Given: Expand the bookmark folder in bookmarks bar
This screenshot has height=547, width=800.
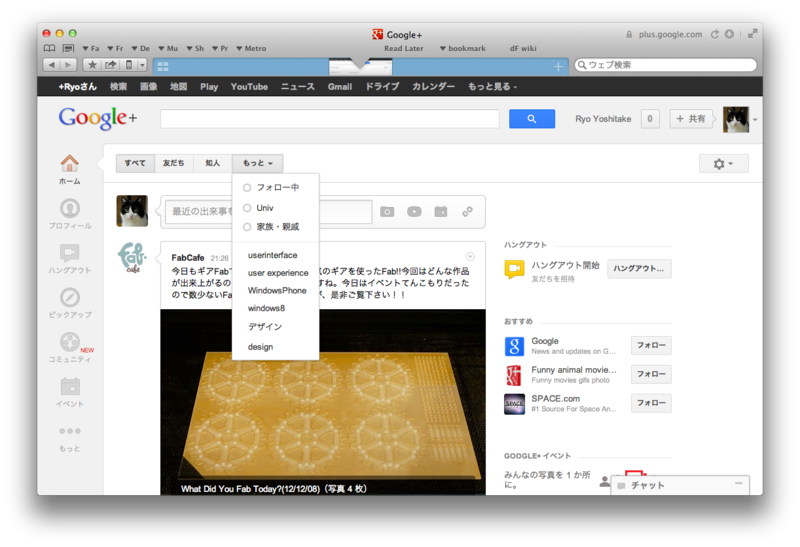Looking at the screenshot, I should pyautogui.click(x=463, y=48).
